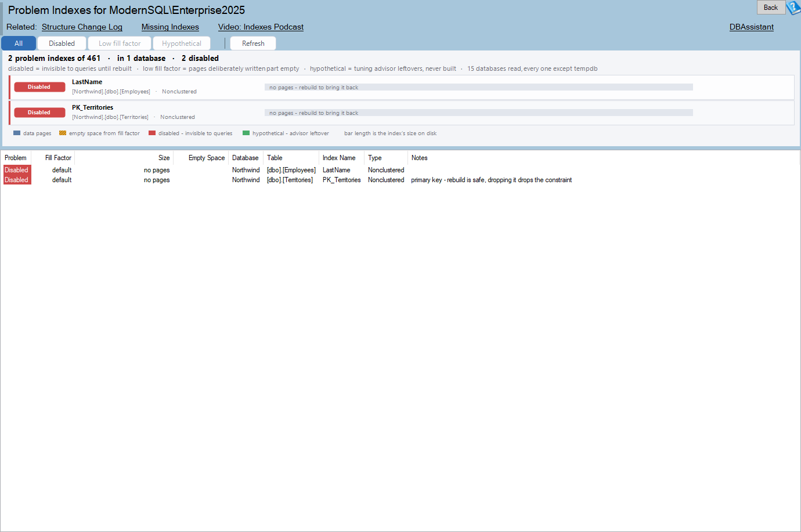
Task: Sort by the Size column header
Action: point(124,158)
